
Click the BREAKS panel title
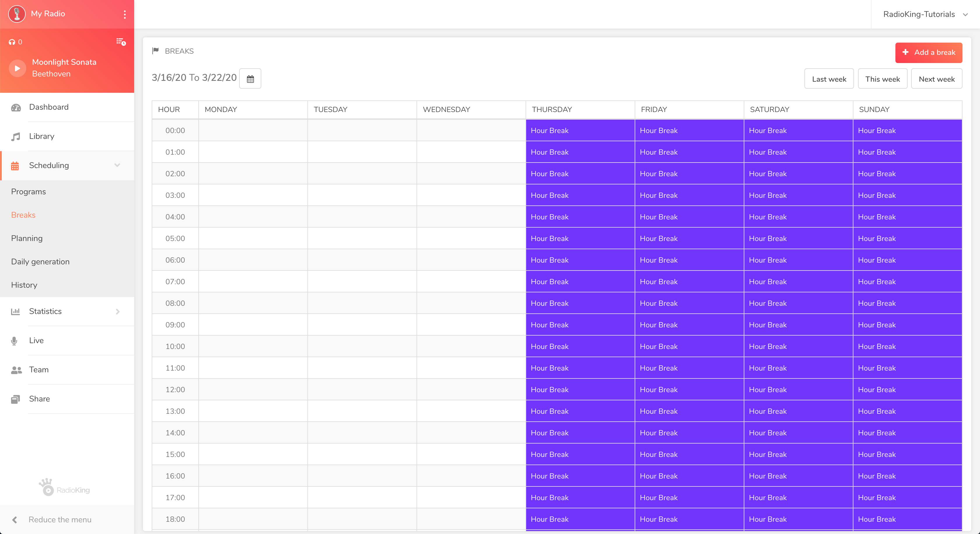[x=179, y=51]
